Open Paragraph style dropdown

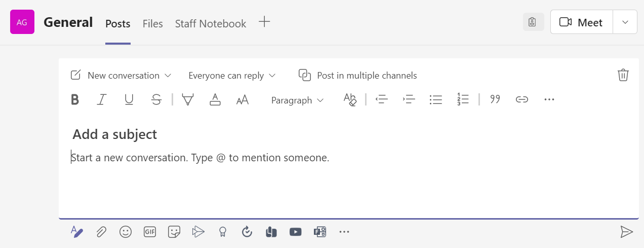(297, 100)
